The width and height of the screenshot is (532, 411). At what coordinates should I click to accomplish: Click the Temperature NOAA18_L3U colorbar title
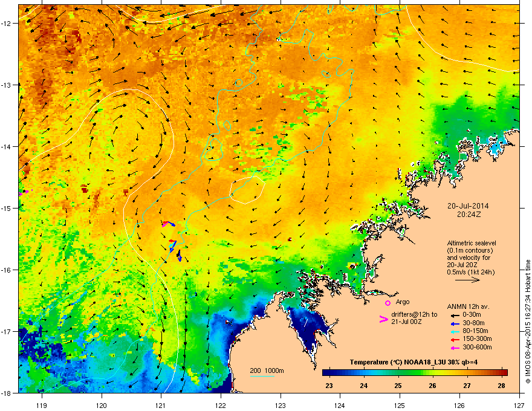414,362
